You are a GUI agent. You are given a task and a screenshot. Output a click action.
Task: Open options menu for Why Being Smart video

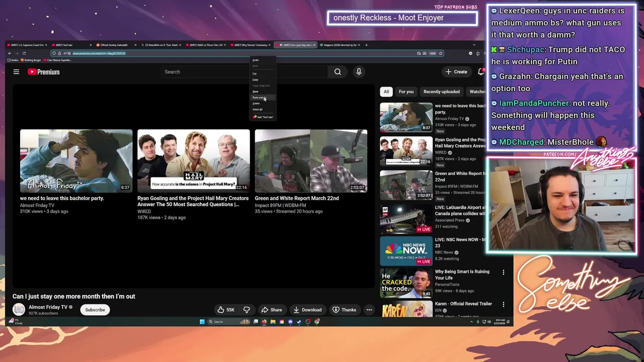coord(503,272)
